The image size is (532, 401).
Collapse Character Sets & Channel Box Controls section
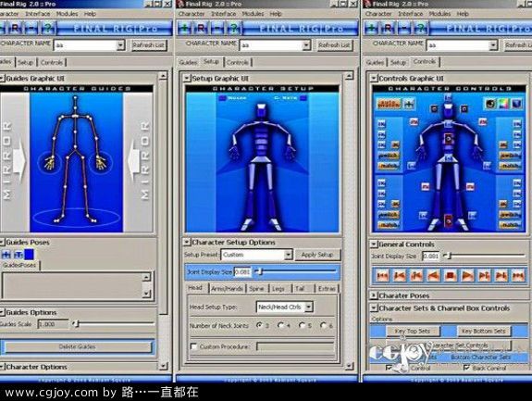373,308
